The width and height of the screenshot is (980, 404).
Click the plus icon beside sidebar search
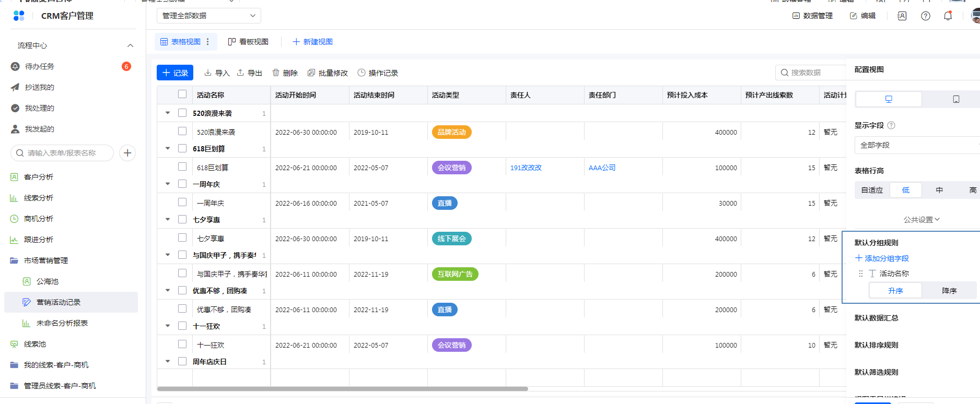coord(127,153)
